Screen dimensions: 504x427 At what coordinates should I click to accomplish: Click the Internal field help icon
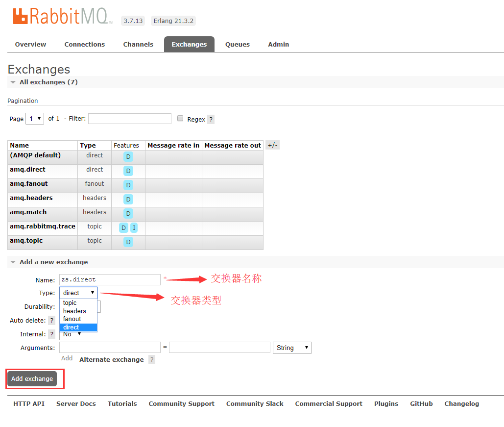[x=52, y=334]
